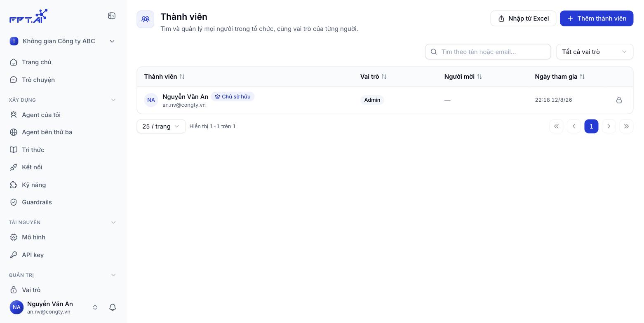Sort table by Ngày tham gia column

click(x=560, y=77)
